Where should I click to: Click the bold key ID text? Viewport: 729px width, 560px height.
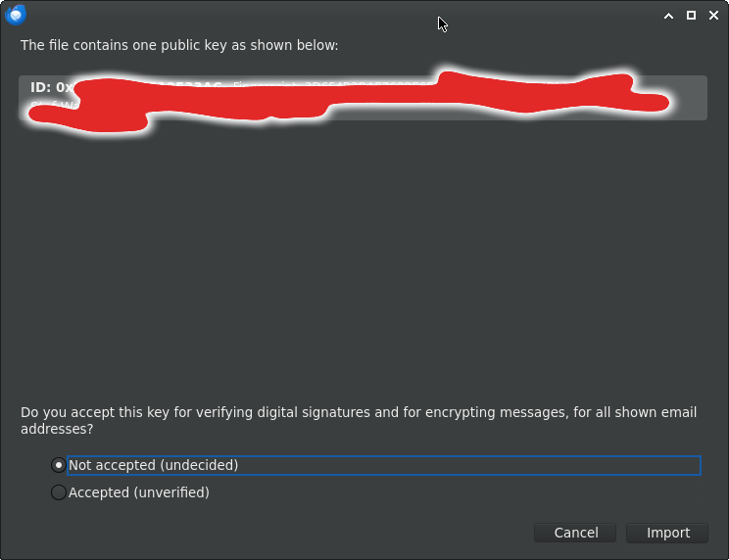pos(49,87)
